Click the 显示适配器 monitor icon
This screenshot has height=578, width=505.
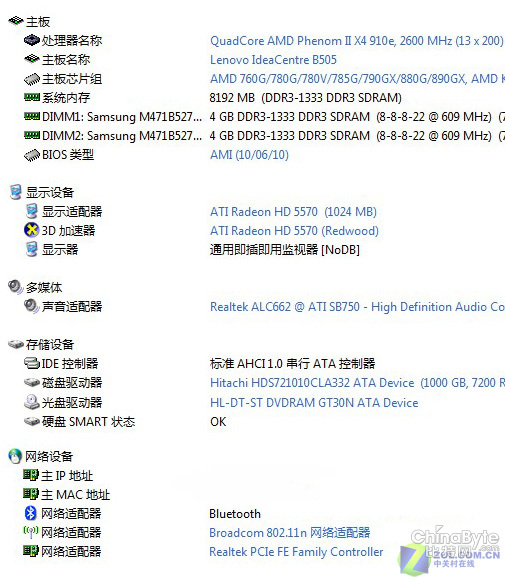pyautogui.click(x=32, y=211)
